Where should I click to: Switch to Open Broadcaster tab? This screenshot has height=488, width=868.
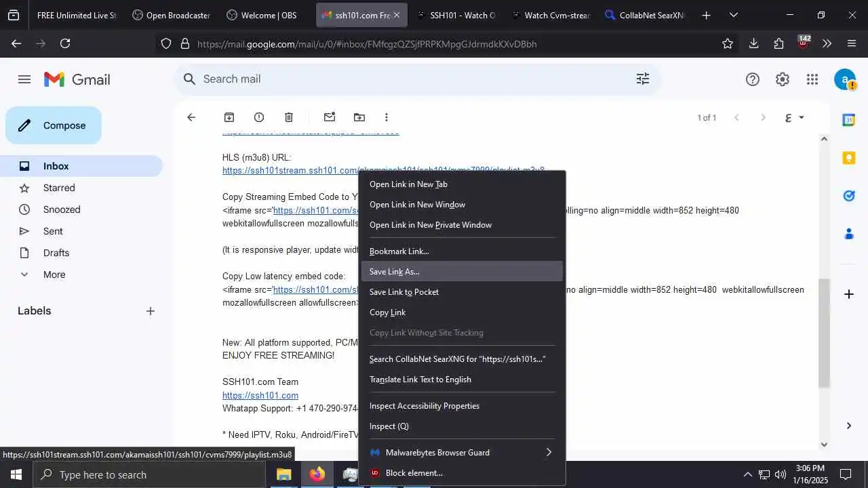172,15
